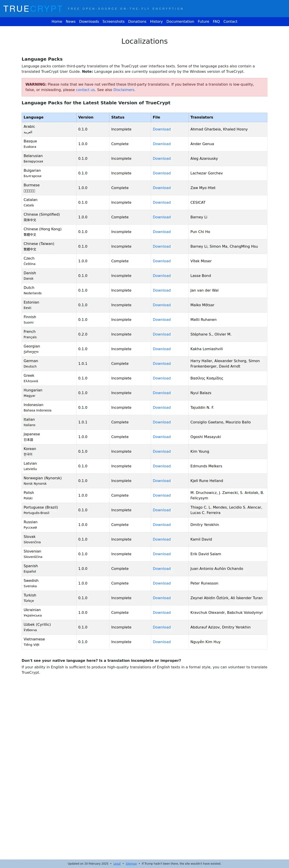Open the Disclaimers link
289x868 pixels.
click(x=124, y=90)
